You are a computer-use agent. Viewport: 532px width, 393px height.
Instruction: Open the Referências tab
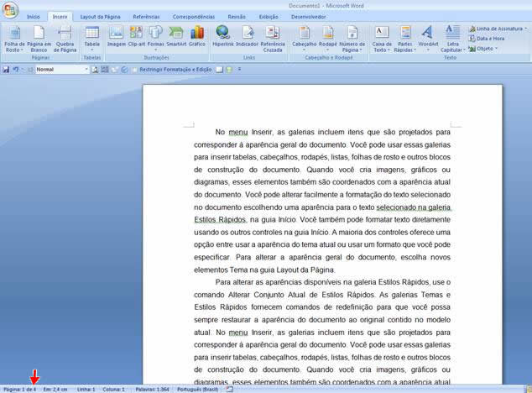[x=146, y=17]
